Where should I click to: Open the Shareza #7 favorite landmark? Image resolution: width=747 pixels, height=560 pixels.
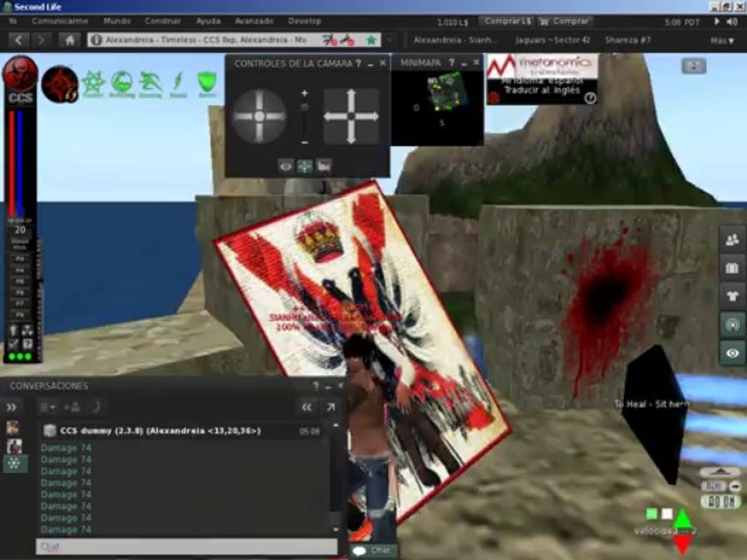628,40
